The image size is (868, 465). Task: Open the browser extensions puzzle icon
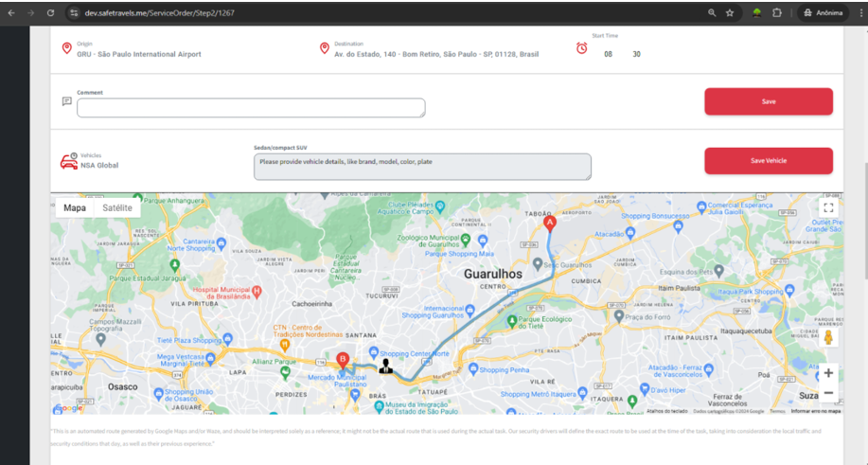pos(777,13)
